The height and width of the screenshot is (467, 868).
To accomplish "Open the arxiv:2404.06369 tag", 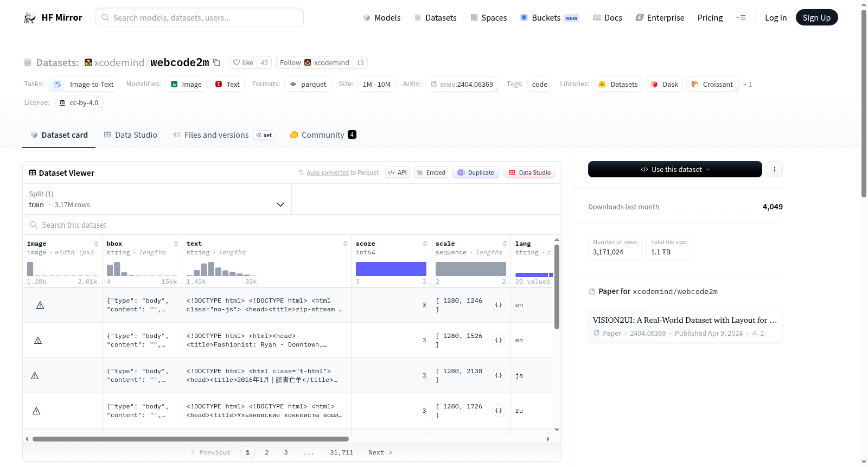I will click(462, 84).
